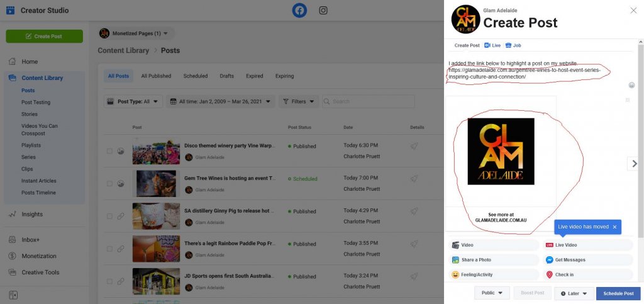644x304 pixels.
Task: Click the rocket icon for Ginny Pig post
Action: tap(414, 211)
